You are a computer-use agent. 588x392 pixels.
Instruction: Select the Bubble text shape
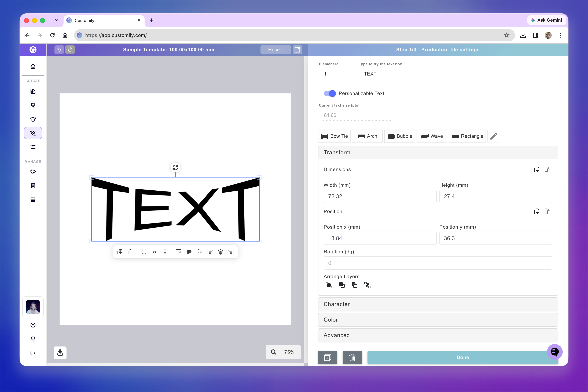tap(399, 136)
